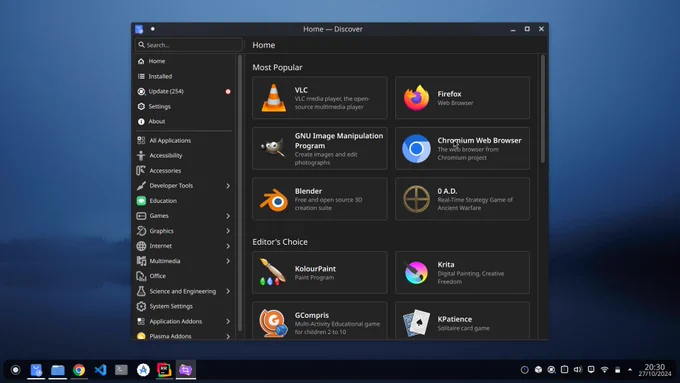Open the 0 A.D. game card

click(x=462, y=199)
